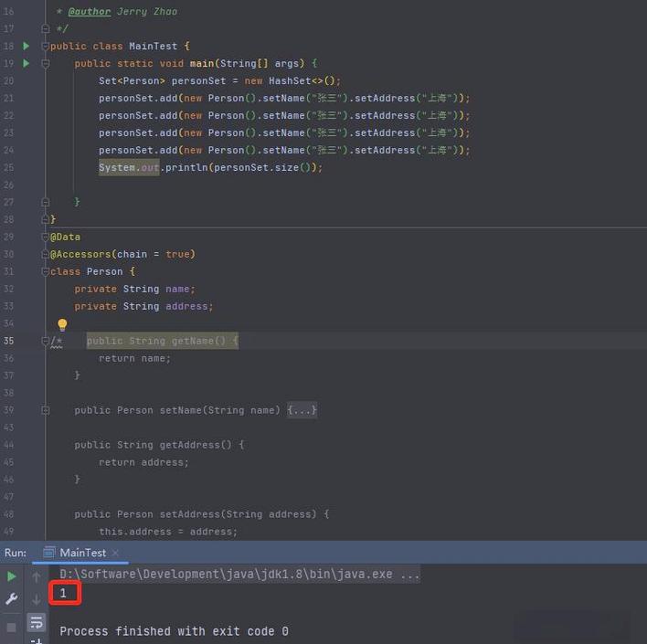Place cursor on 'main' method name
The width and height of the screenshot is (647, 644).
(x=202, y=63)
